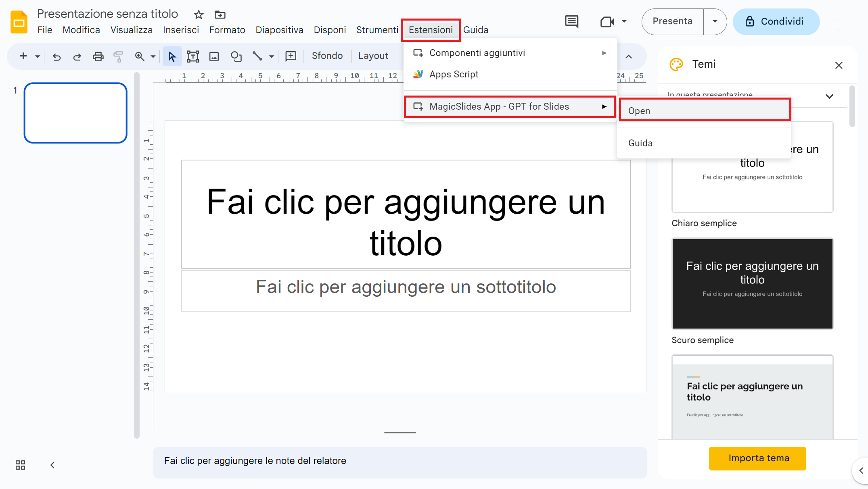The image size is (868, 489).
Task: Click the Condividi button
Action: 776,21
